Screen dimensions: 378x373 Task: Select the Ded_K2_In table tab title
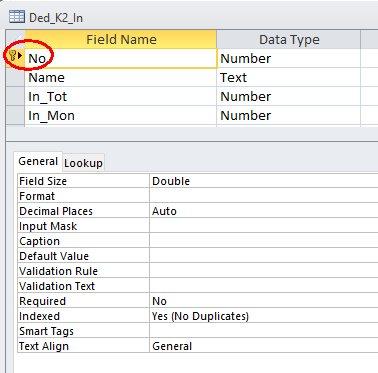pos(56,18)
